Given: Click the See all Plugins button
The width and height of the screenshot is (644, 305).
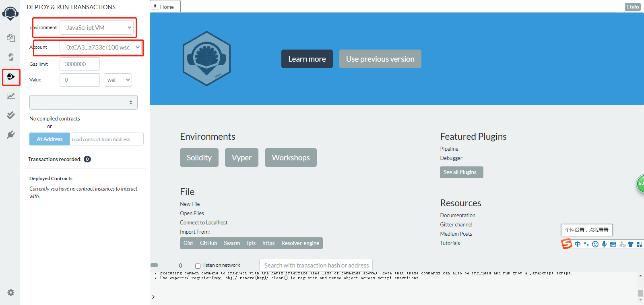Looking at the screenshot, I should click(462, 172).
